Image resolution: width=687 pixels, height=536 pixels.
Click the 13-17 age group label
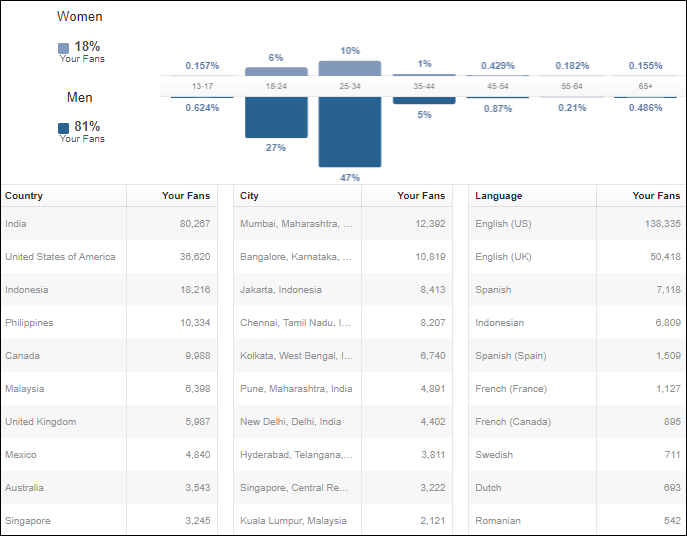click(202, 87)
